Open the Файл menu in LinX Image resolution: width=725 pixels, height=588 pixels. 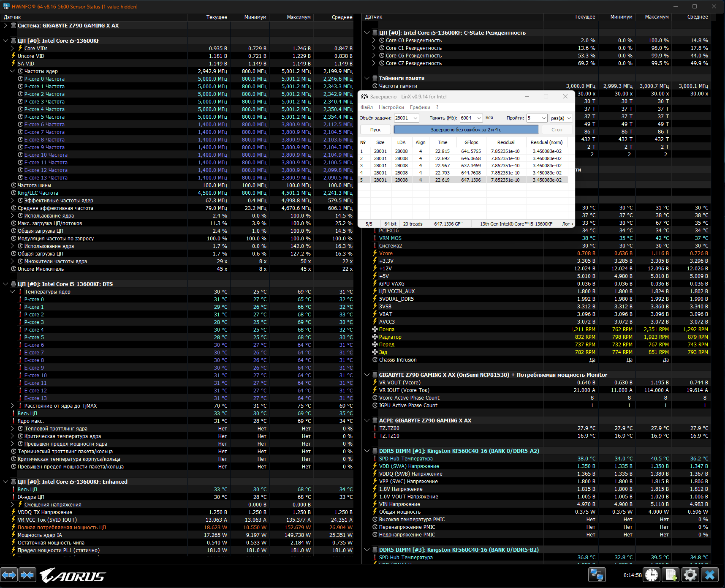point(367,107)
